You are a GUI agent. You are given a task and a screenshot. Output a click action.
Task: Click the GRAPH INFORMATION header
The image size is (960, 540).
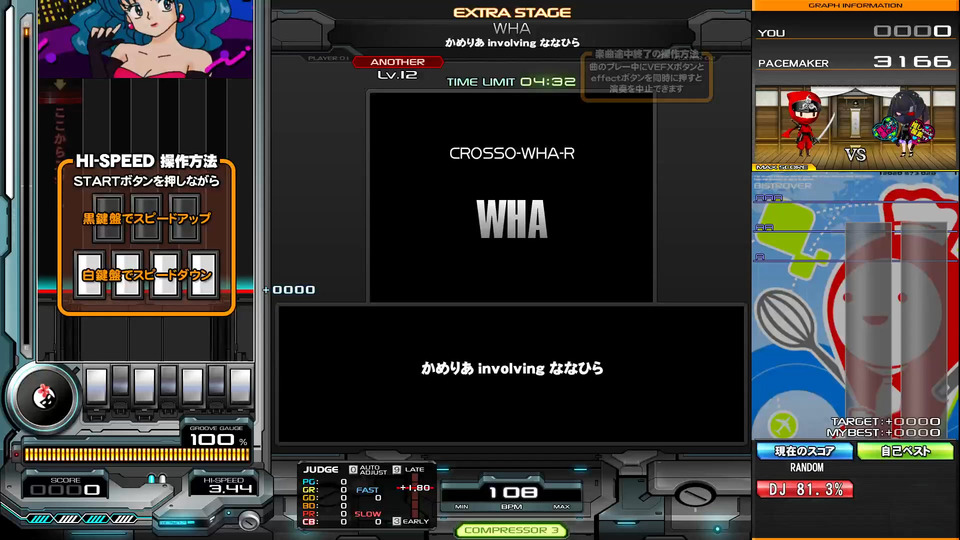click(855, 5)
